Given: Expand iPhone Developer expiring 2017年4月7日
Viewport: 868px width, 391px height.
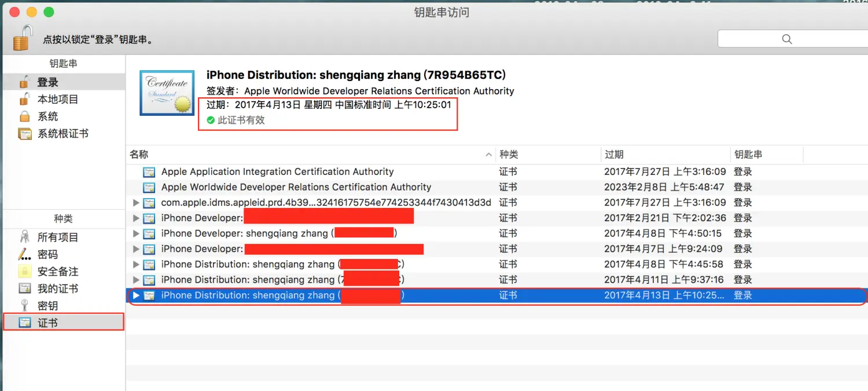Looking at the screenshot, I should click(136, 249).
